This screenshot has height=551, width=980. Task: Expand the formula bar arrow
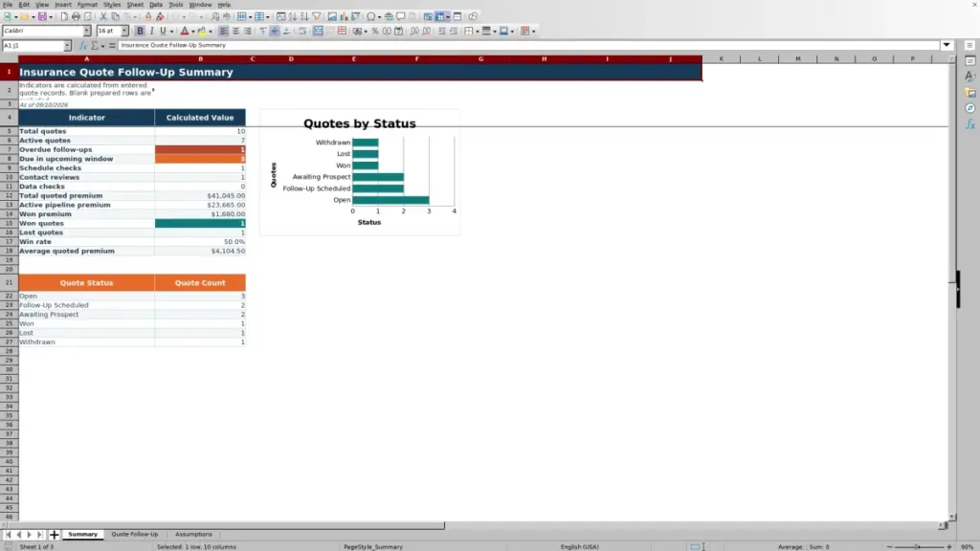[x=947, y=46]
